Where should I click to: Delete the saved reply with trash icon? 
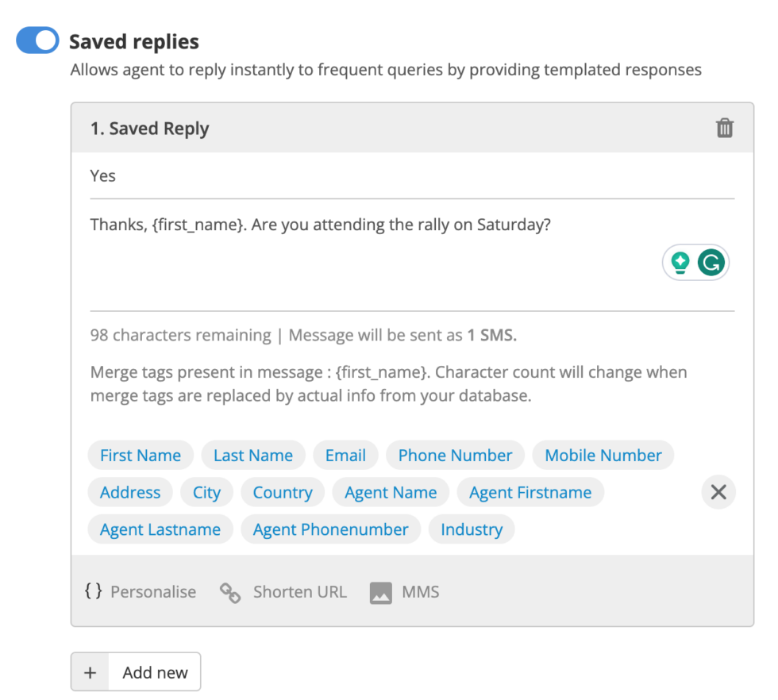tap(725, 128)
